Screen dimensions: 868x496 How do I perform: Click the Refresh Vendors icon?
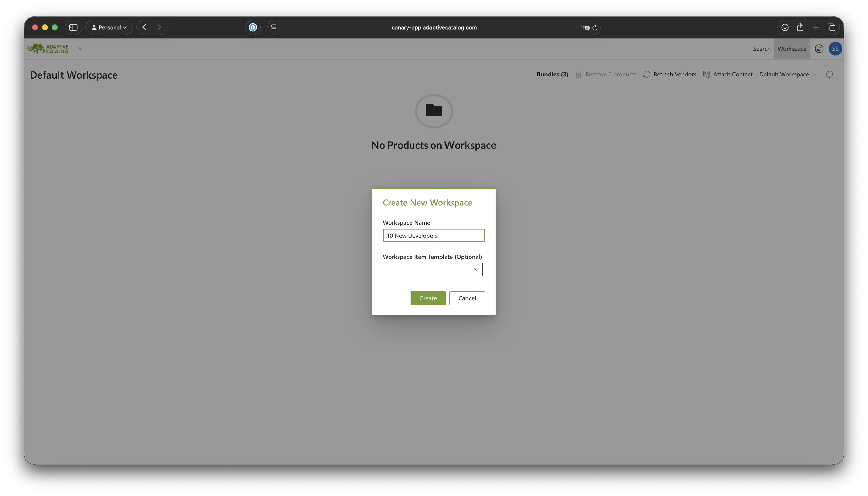(646, 74)
